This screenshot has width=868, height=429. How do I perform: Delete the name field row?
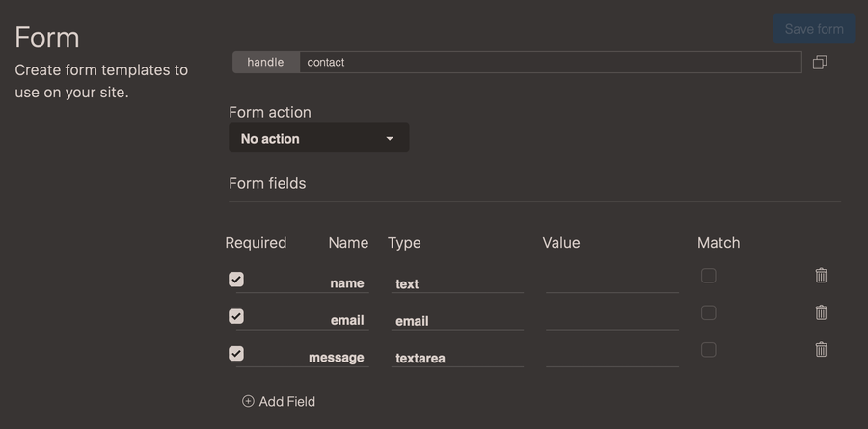click(821, 276)
